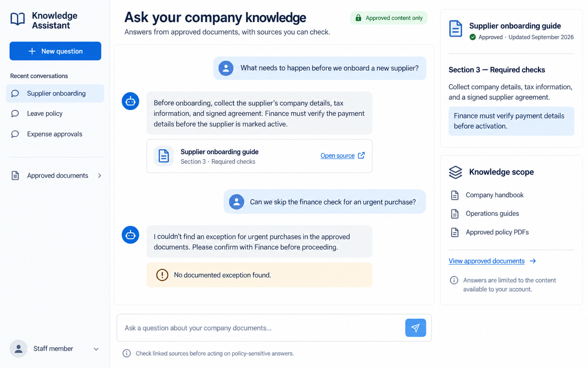Click the document icon in the source card
The image size is (588, 368).
163,156
